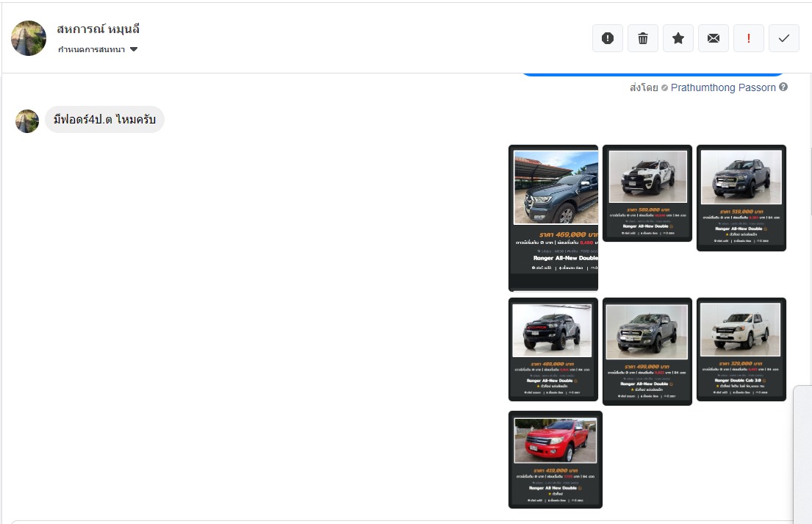Click the spam report circle-exclamation icon

608,38
